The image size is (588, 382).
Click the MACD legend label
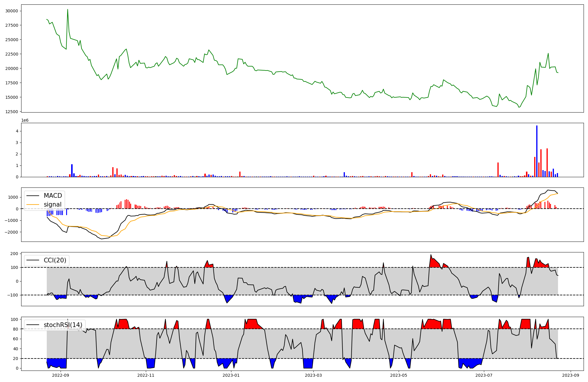(53, 196)
